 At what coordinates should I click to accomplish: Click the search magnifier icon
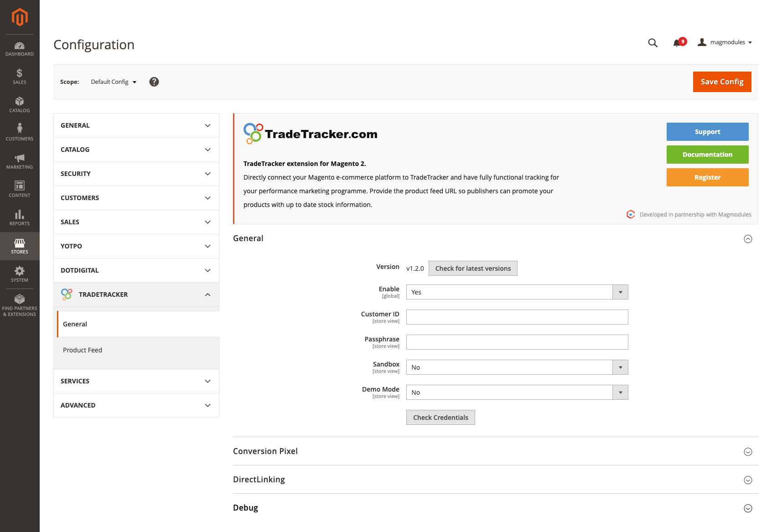653,43
